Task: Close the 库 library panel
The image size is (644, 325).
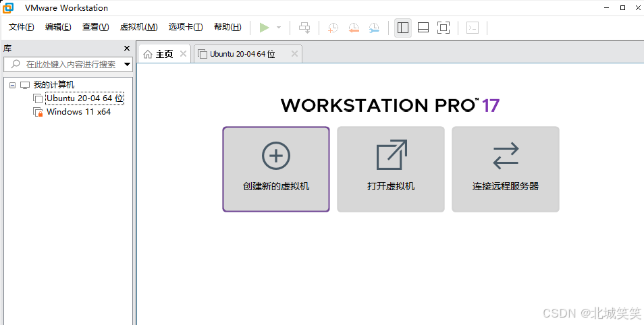Action: point(127,49)
